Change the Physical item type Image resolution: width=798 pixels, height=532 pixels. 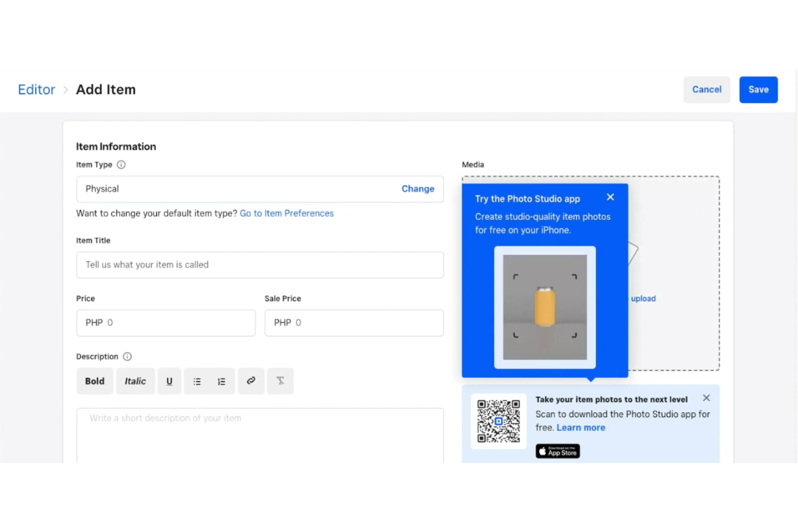(x=418, y=189)
